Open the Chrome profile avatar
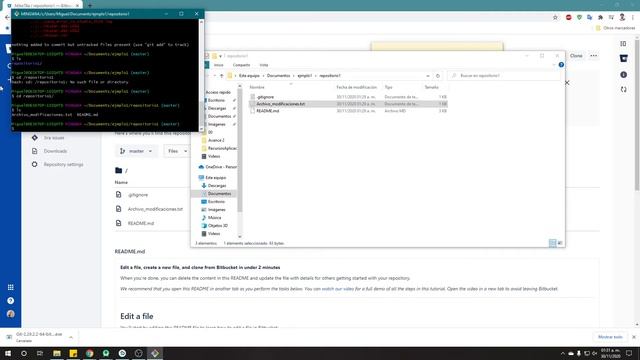 [x=622, y=17]
